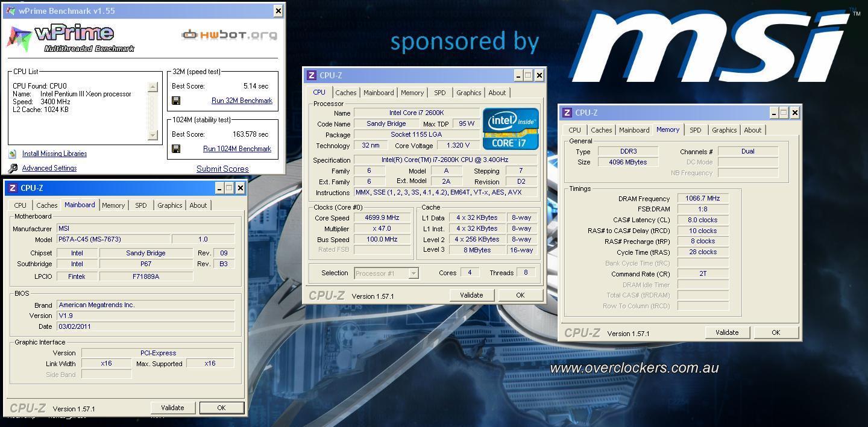Click OK in center CPU-Z window

520,295
